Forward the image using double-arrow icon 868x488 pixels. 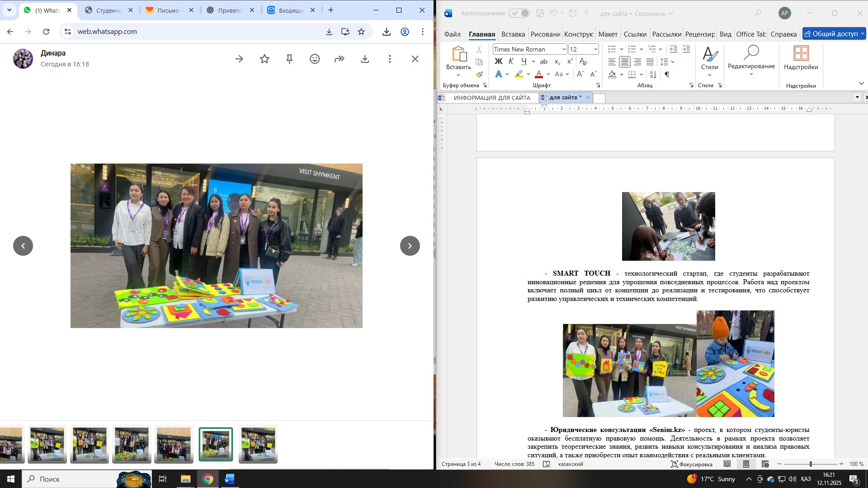[340, 59]
